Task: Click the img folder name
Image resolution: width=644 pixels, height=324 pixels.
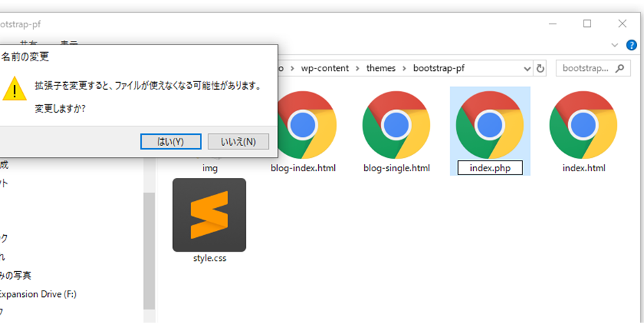Action: 210,168
